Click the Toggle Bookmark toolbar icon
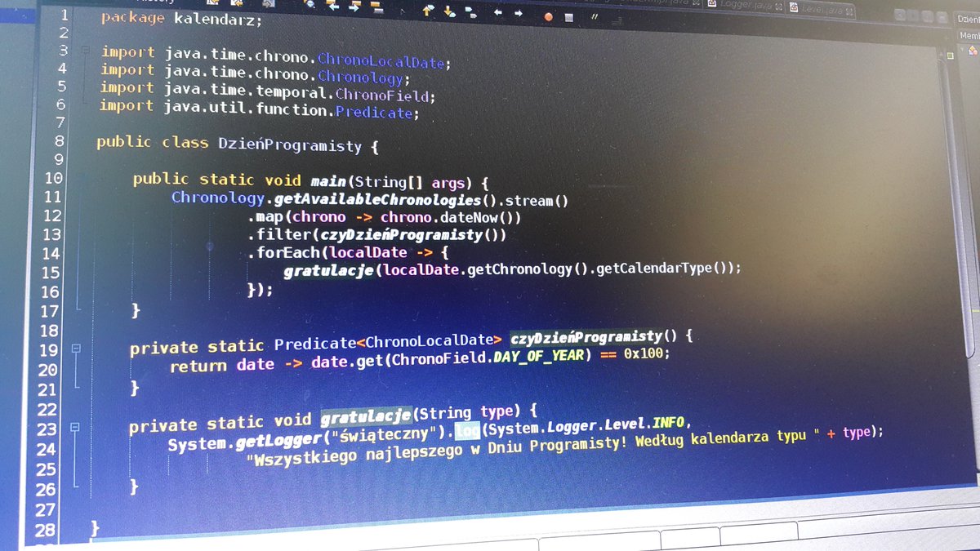The image size is (980, 551). (x=471, y=12)
